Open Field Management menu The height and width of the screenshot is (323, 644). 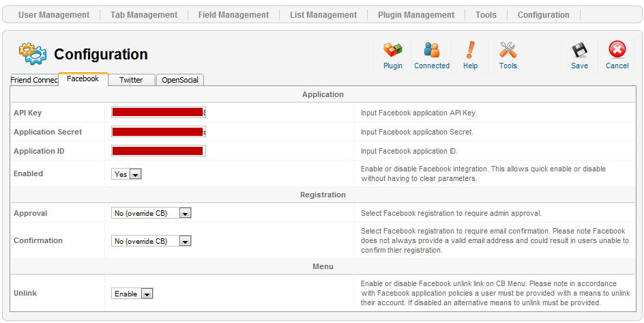click(233, 15)
